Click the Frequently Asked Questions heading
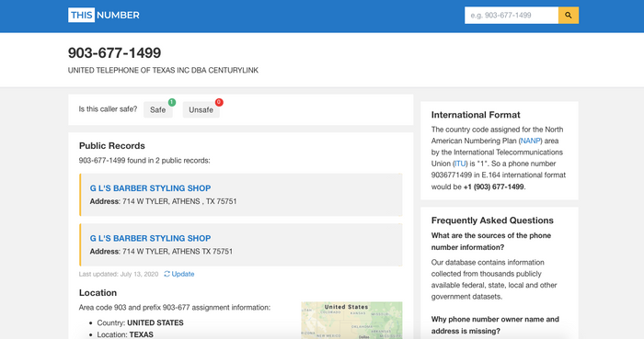Screen dimensions: 644x339 tap(492, 220)
